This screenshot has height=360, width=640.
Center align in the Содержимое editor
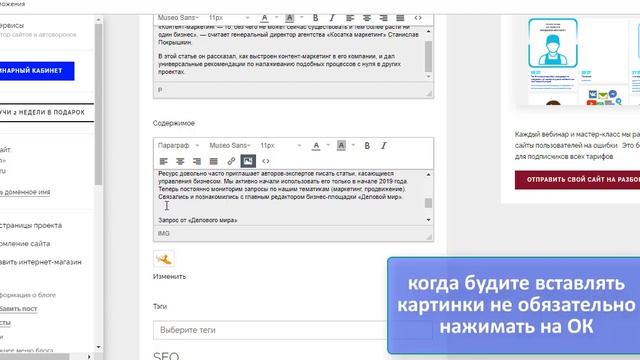point(180,161)
